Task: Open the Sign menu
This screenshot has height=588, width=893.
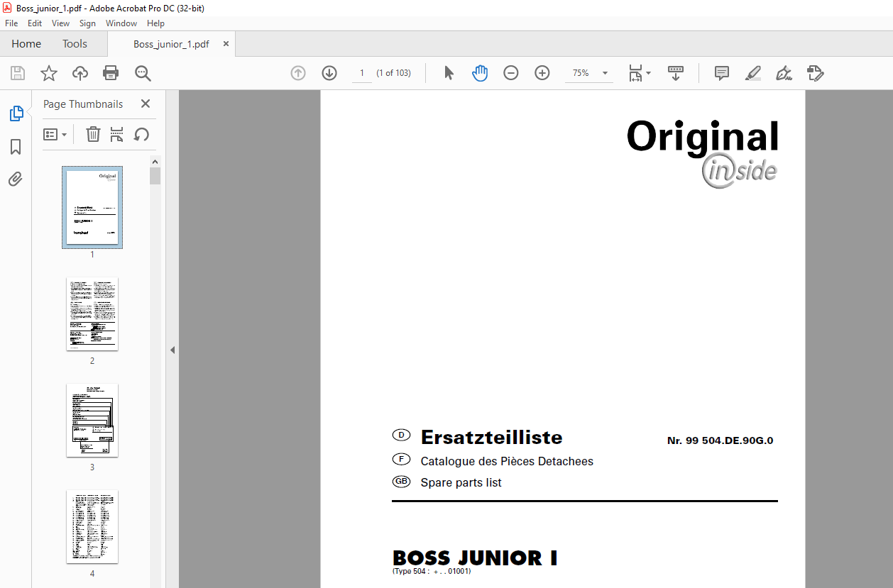Action: 87,23
